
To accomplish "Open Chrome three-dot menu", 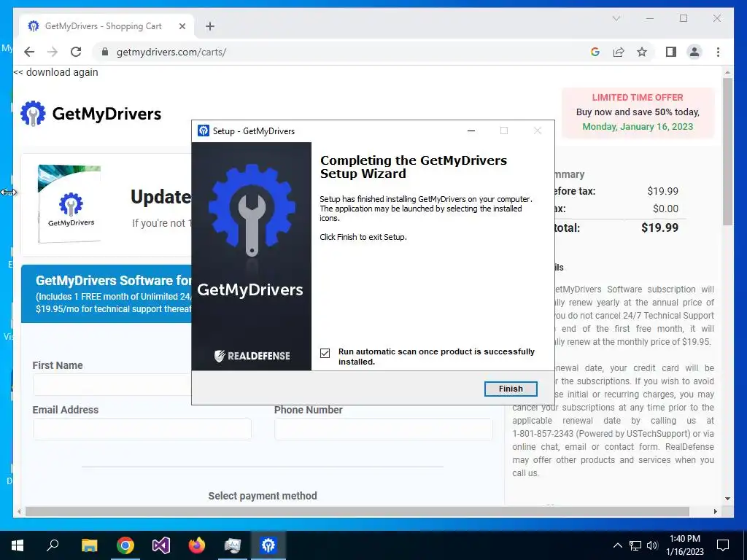I will pos(718,52).
